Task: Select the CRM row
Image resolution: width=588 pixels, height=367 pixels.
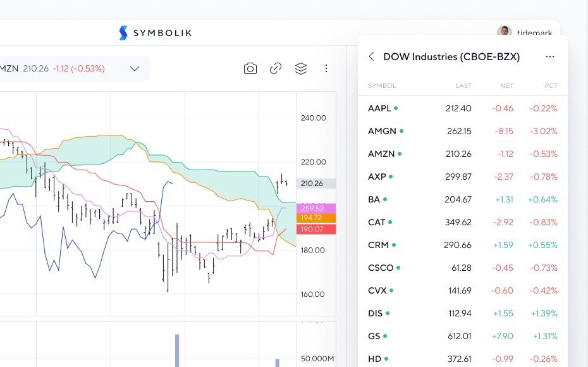Action: (463, 245)
